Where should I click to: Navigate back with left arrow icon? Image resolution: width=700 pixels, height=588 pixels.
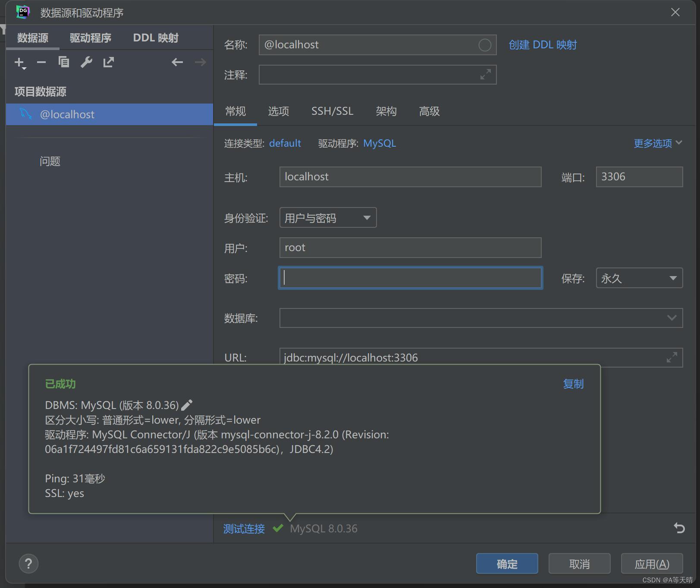coord(177,62)
